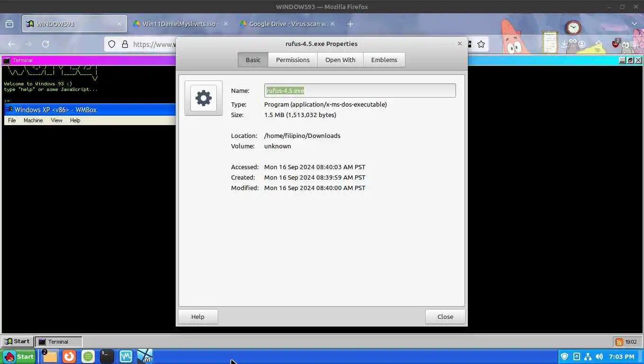Click the removable drive tray icon
644x364 pixels.
pos(576,356)
